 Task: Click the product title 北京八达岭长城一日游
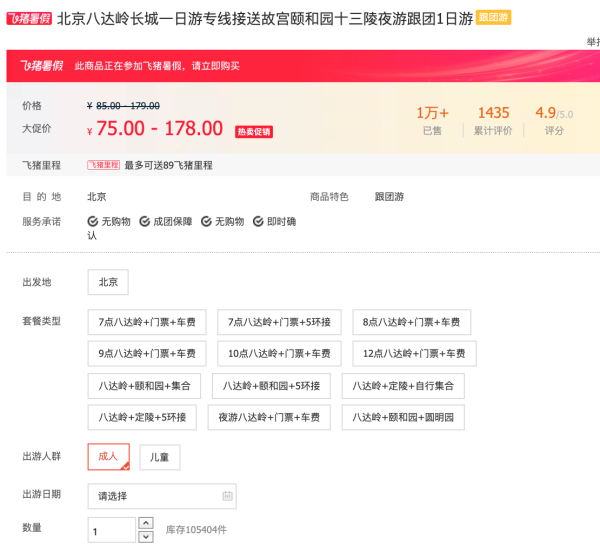[x=264, y=18]
